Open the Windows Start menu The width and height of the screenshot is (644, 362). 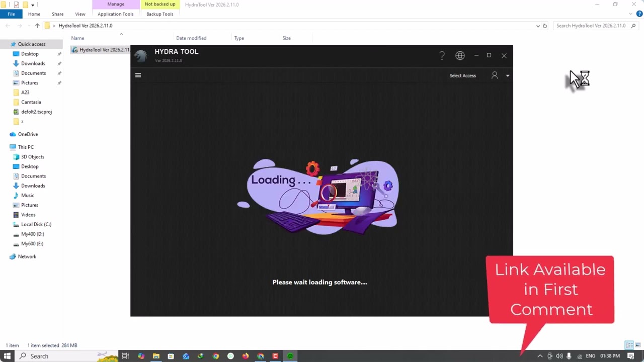(8, 356)
